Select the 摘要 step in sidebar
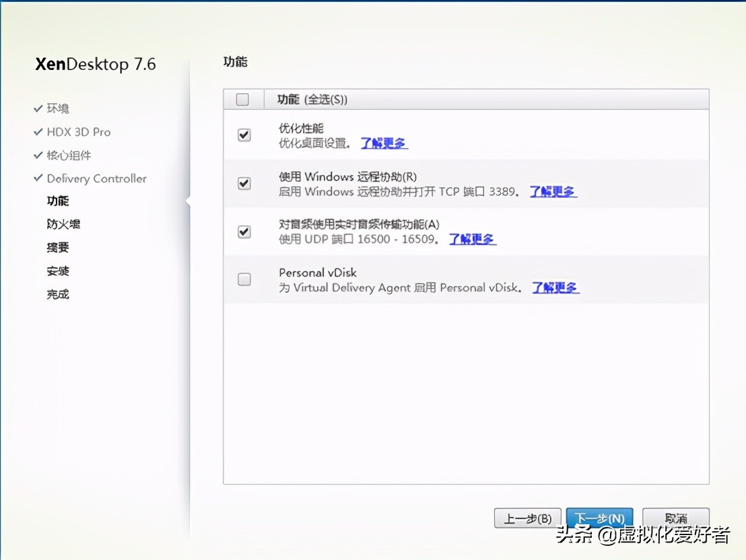The width and height of the screenshot is (746, 560). coord(58,248)
